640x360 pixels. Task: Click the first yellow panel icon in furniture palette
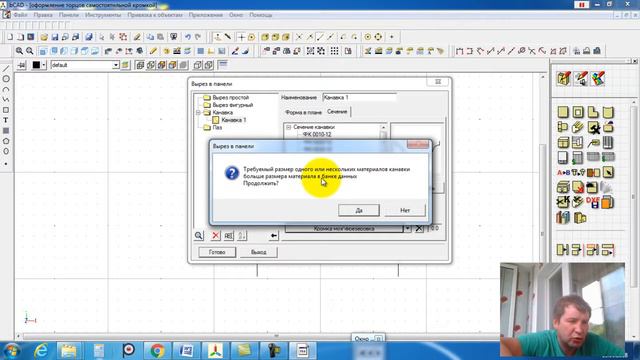click(x=563, y=112)
